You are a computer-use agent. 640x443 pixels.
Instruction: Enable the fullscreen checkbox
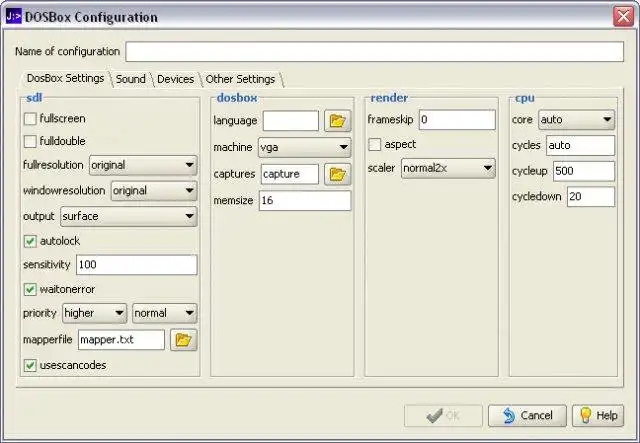[30, 119]
